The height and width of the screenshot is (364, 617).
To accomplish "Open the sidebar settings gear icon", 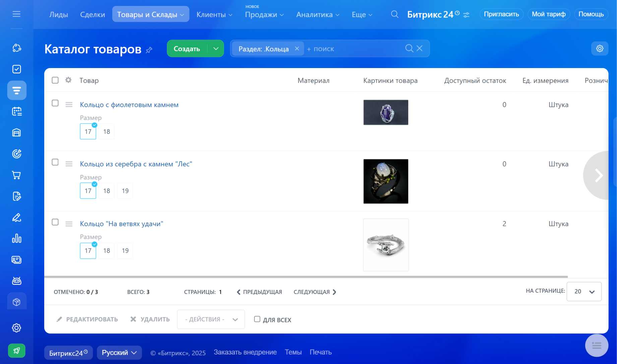I will (16, 328).
